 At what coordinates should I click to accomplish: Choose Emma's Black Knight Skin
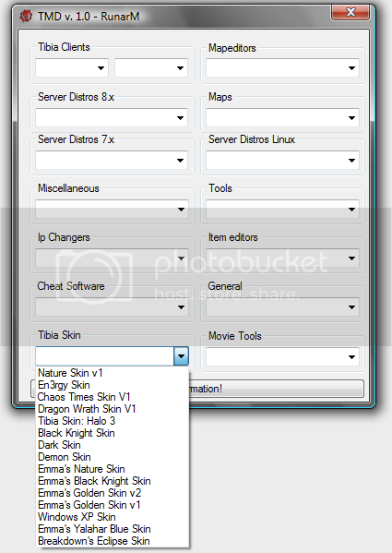click(113, 481)
